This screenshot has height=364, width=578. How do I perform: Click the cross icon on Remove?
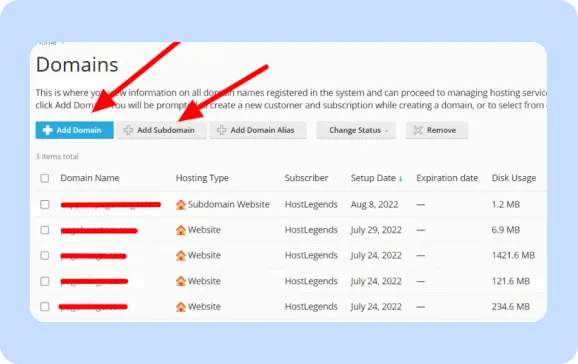pyautogui.click(x=418, y=130)
